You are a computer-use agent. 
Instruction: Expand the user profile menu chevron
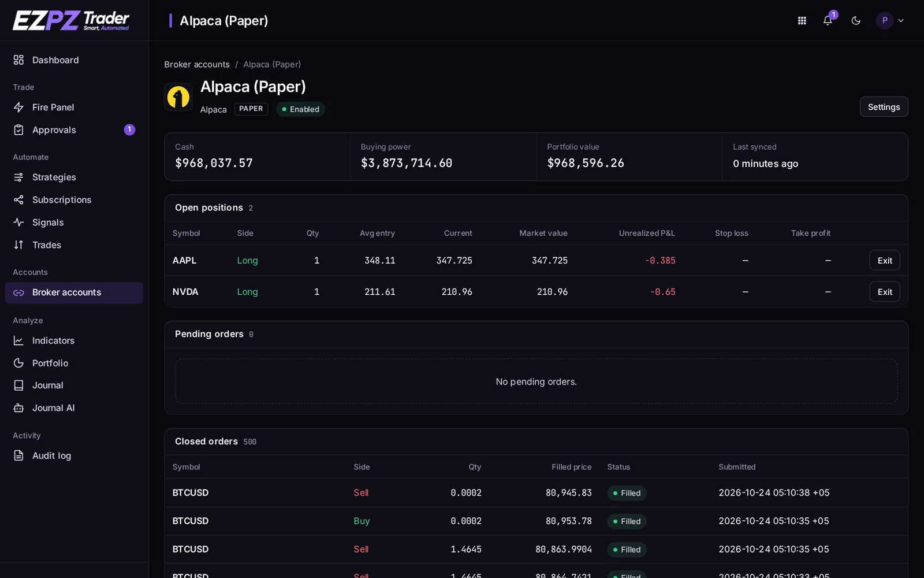901,20
